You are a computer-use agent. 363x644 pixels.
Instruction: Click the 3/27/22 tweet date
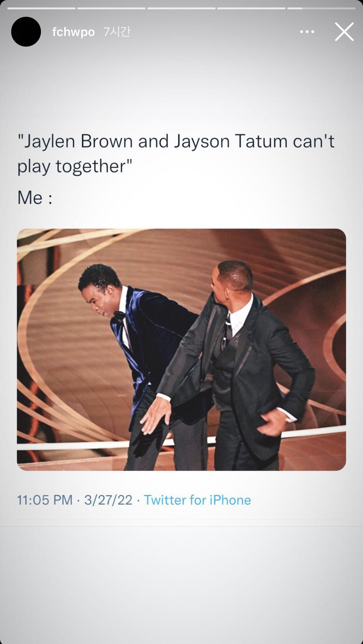[108, 500]
